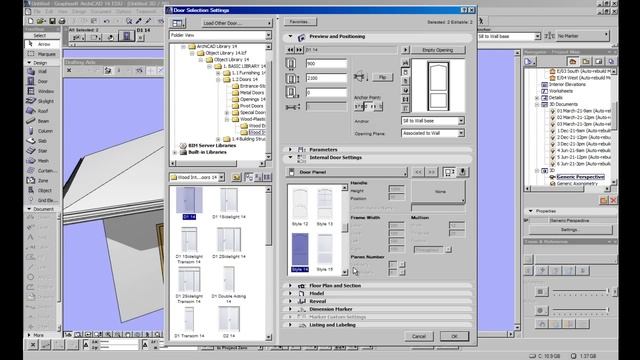
Task: Click next door arrows in preview bar
Action: pos(299,50)
